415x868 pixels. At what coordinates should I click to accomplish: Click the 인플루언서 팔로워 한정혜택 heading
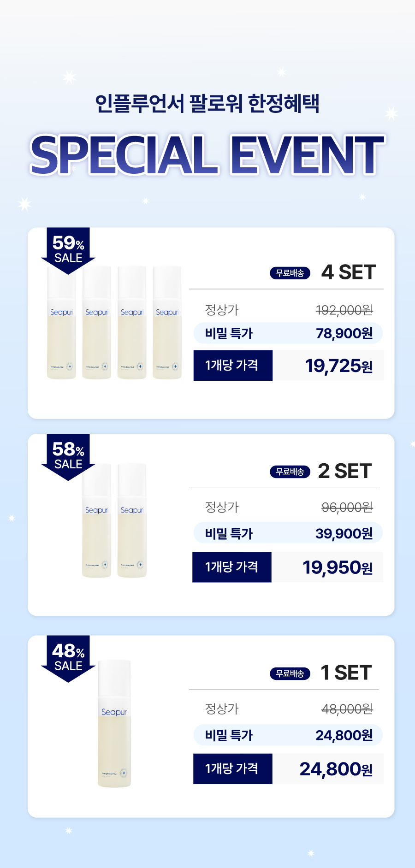tap(207, 103)
